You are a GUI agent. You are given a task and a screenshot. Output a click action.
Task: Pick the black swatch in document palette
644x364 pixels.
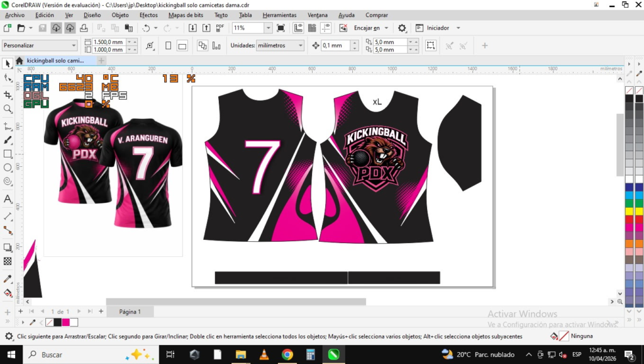58,322
